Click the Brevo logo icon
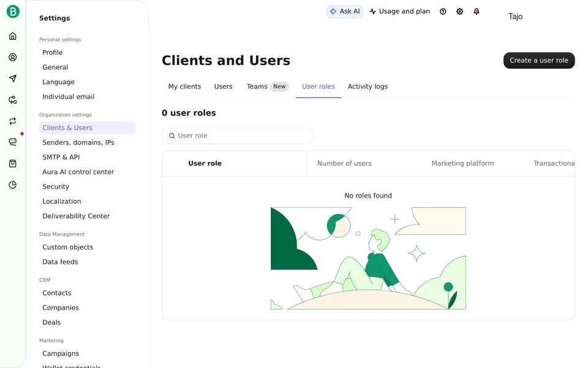 coord(13,12)
